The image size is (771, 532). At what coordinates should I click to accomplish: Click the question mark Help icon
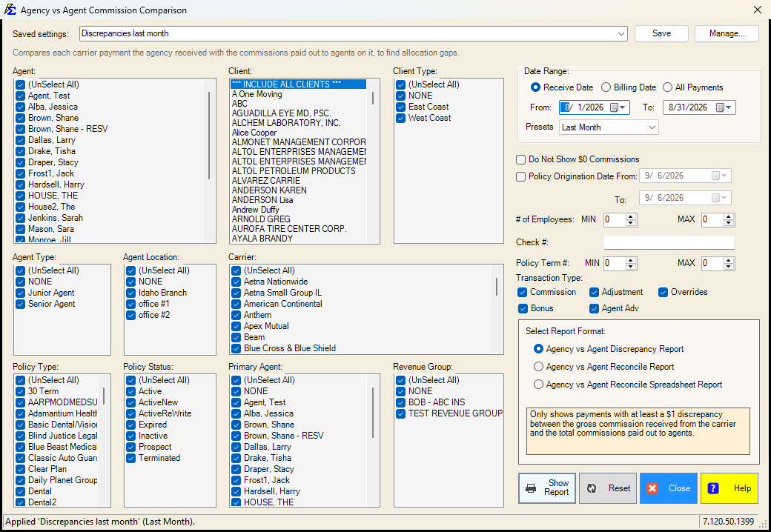tap(713, 488)
